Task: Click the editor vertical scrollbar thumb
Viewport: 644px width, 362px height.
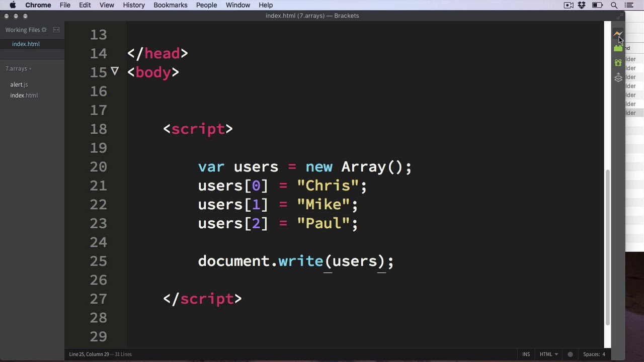Action: point(607,246)
